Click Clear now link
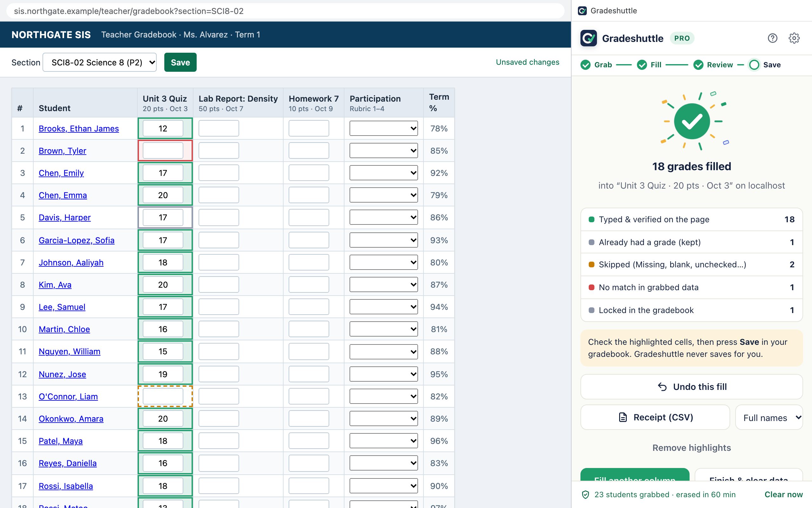This screenshot has height=508, width=812. 783,495
